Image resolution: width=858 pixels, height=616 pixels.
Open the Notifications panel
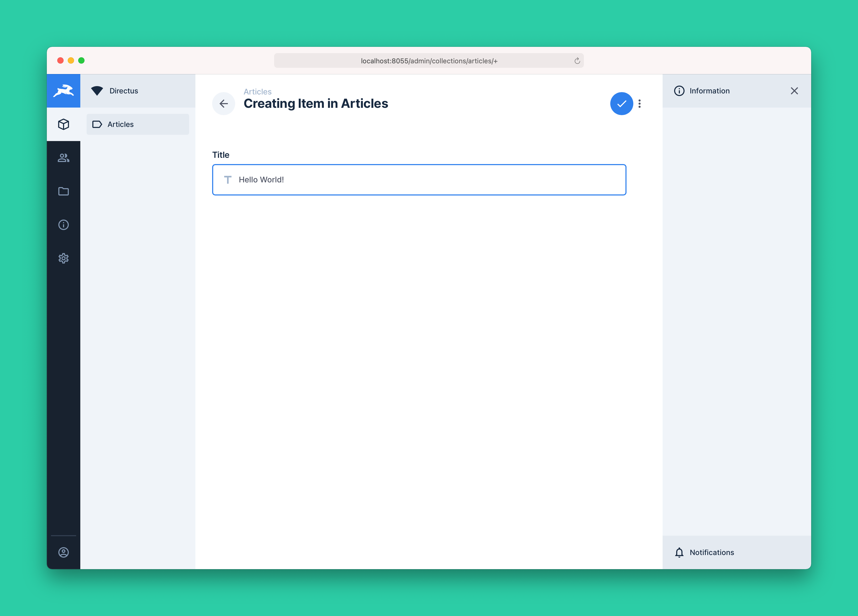(711, 552)
